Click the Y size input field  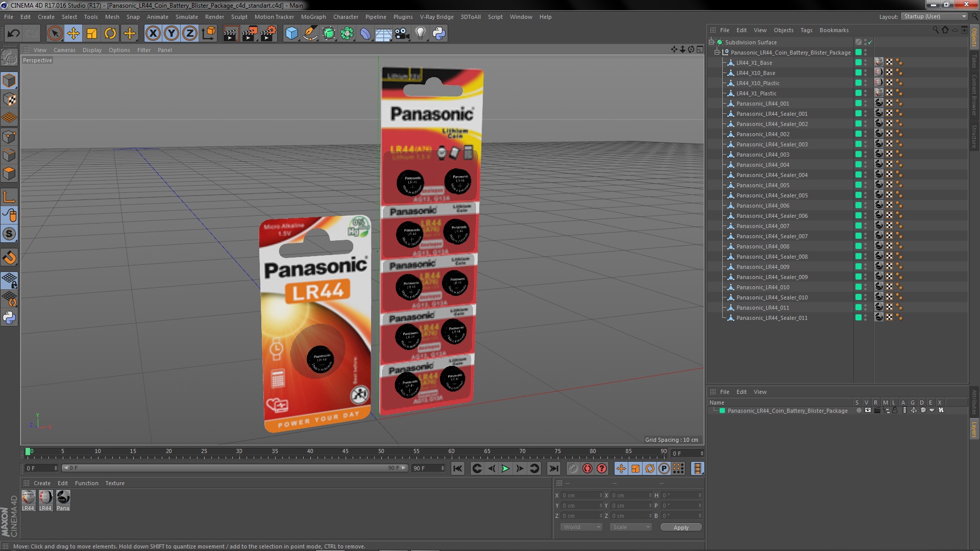pos(631,506)
